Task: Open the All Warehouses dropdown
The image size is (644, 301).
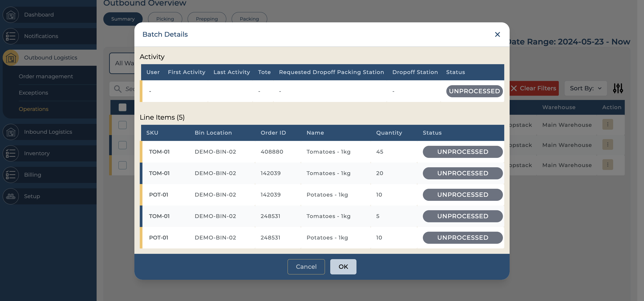Action: click(122, 63)
